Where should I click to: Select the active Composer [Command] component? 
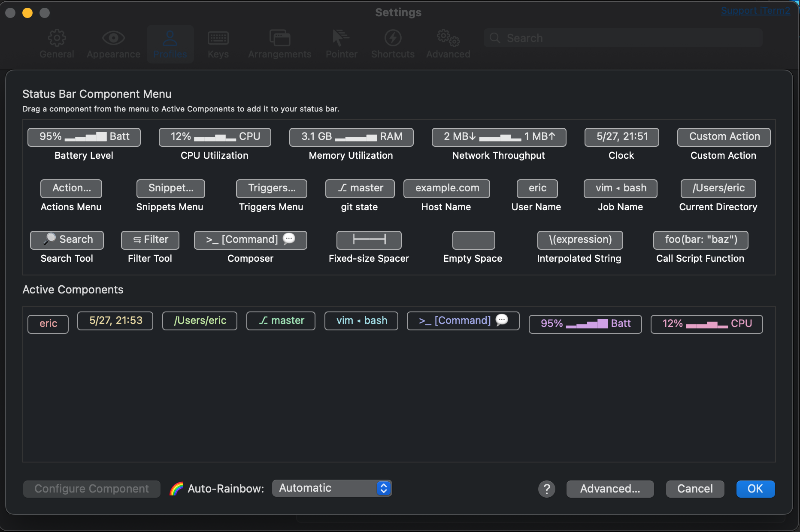(x=463, y=320)
